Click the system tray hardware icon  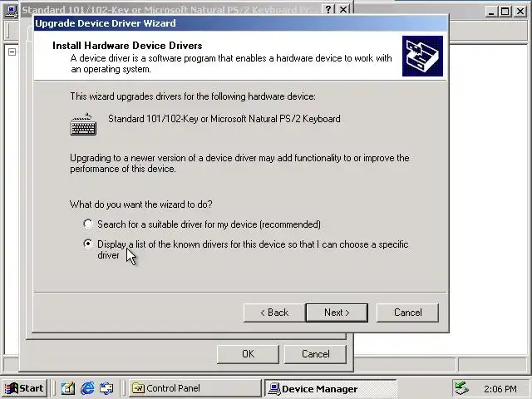tap(462, 388)
